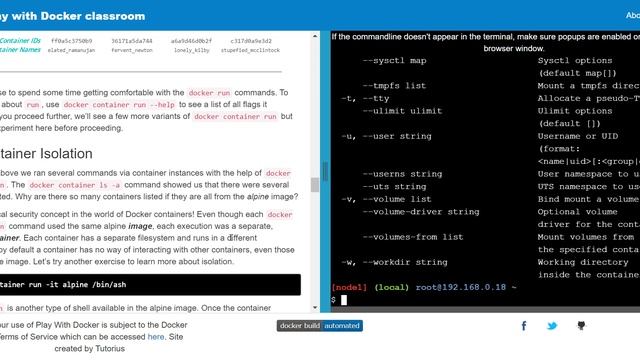Click container name 'fervent_newton'
Screen dimensions: 640x360
pyautogui.click(x=132, y=50)
